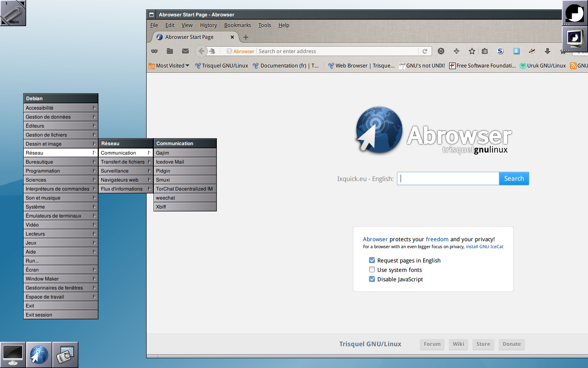Screen dimensions: 588x368
Task: Open new tab with the plus icon
Action: (x=246, y=37)
